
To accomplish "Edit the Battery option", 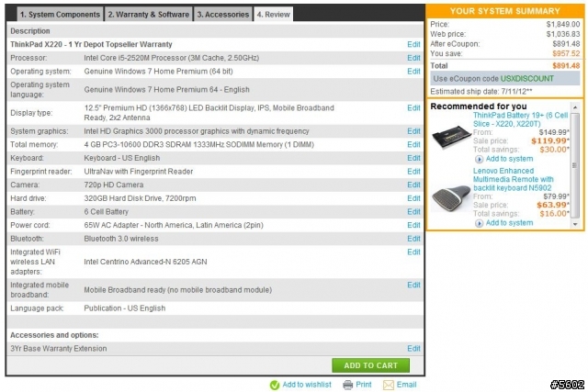I will (413, 212).
